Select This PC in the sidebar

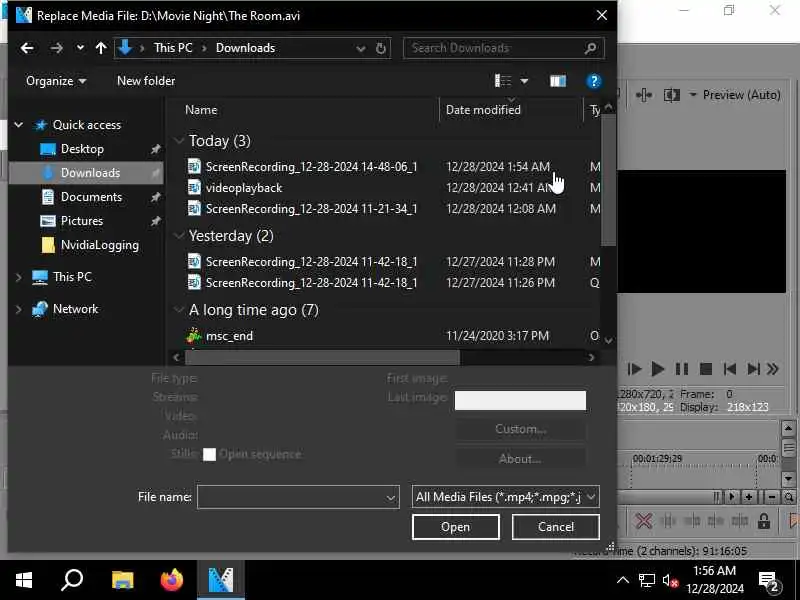click(72, 277)
